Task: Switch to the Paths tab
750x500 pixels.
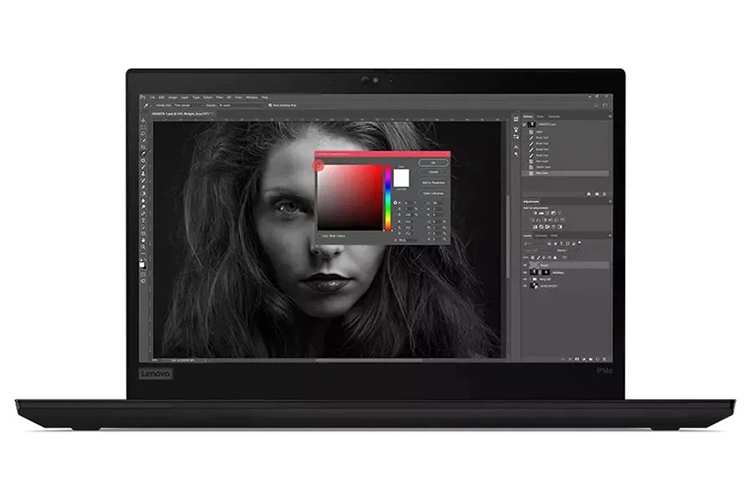Action: (554, 236)
